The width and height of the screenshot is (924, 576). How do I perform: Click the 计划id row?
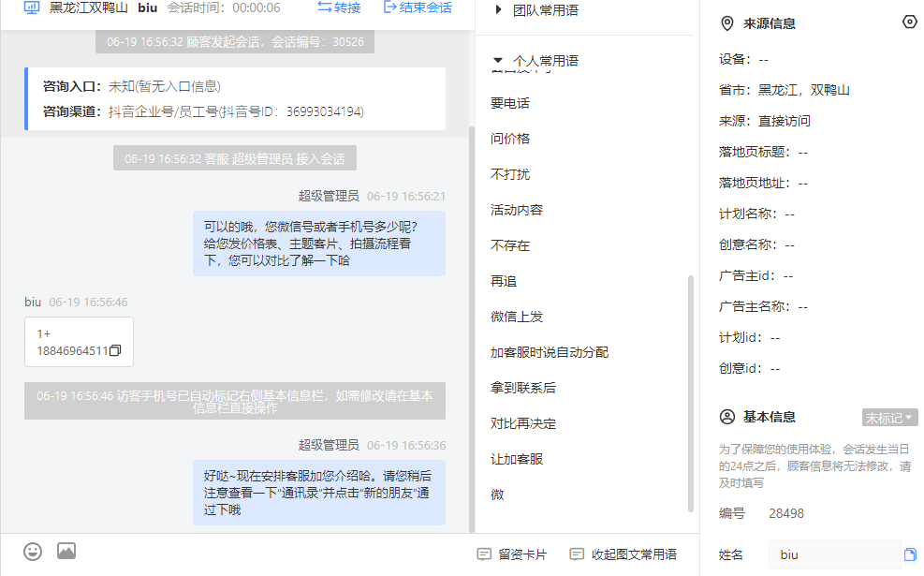pos(749,337)
